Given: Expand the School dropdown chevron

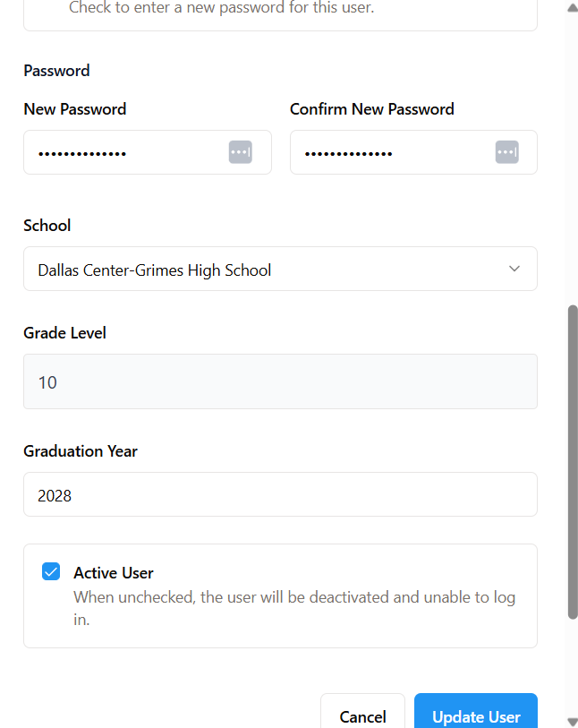Looking at the screenshot, I should click(x=514, y=270).
